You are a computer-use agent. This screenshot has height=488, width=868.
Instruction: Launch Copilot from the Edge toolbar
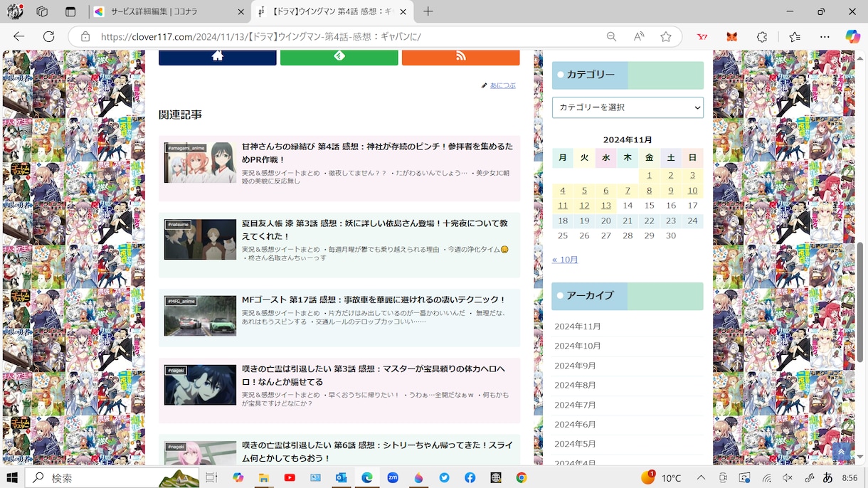(852, 36)
